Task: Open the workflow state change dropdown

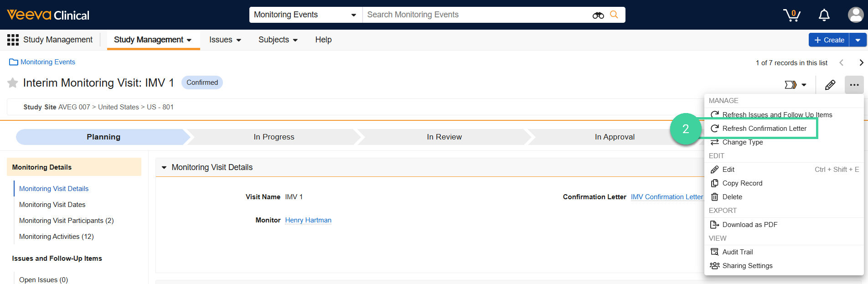Action: click(796, 85)
